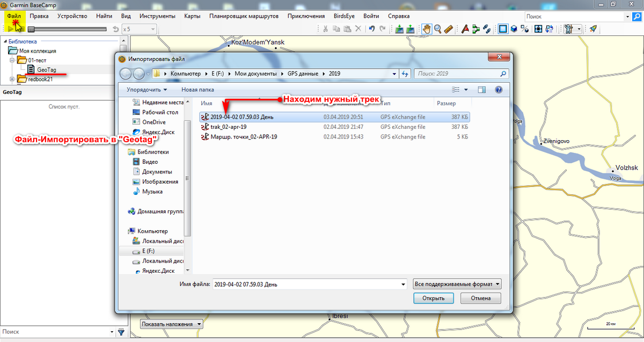This screenshot has width=644, height=342.
Task: Click the GPS данные breadcrumb segment
Action: (302, 74)
